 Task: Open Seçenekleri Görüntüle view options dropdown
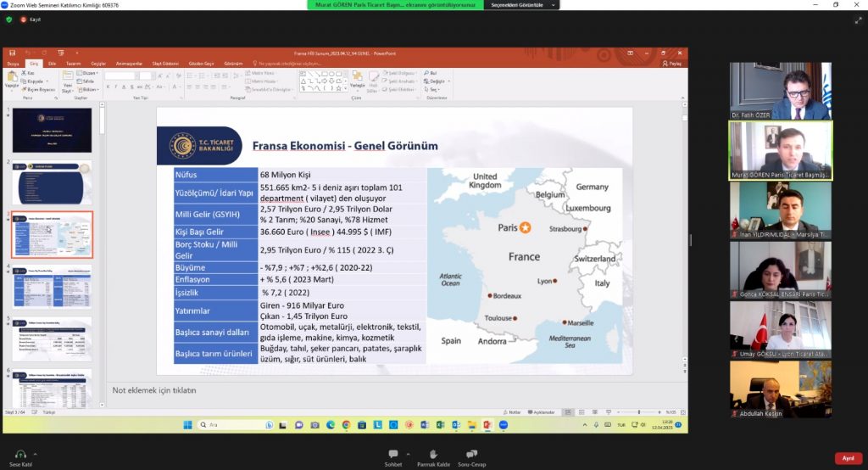522,5
